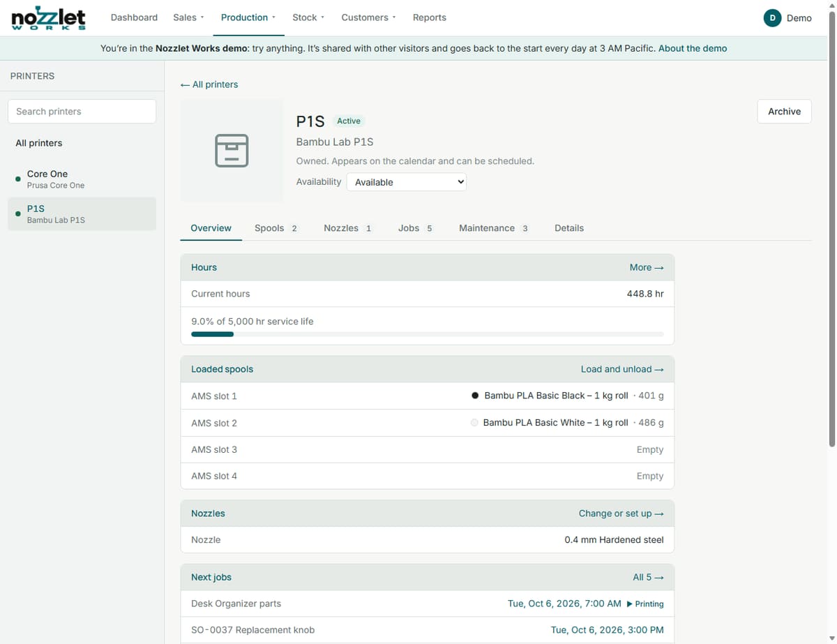Open the Change or set up link
This screenshot has height=644, width=837.
pos(621,514)
